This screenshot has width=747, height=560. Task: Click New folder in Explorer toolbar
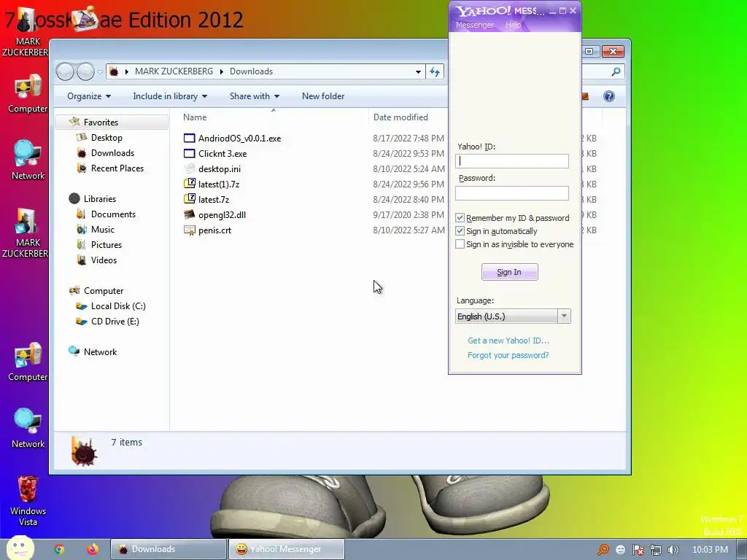click(x=323, y=96)
